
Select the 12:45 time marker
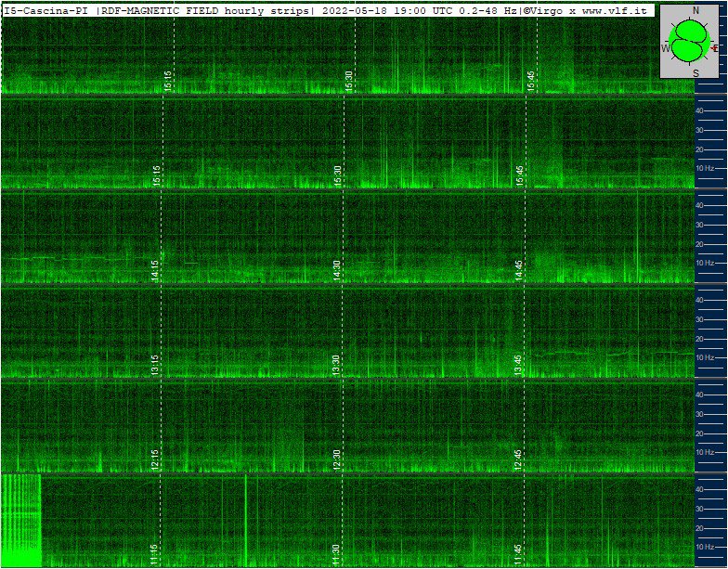[x=519, y=459]
